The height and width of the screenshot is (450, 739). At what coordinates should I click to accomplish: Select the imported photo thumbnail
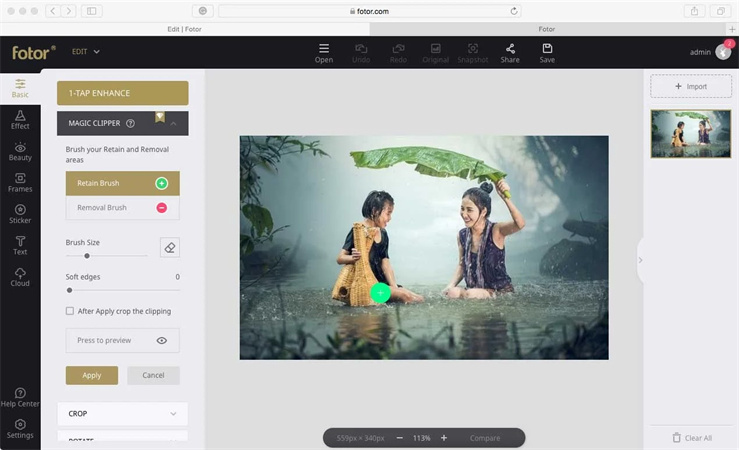690,134
